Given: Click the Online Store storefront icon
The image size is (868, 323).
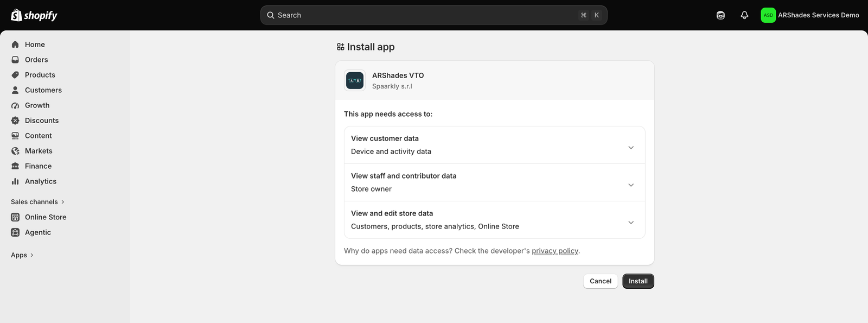Looking at the screenshot, I should [15, 217].
